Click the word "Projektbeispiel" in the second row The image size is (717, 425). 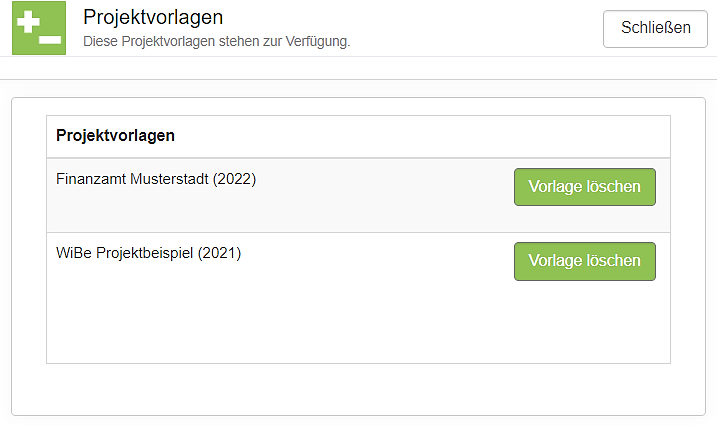[144, 254]
